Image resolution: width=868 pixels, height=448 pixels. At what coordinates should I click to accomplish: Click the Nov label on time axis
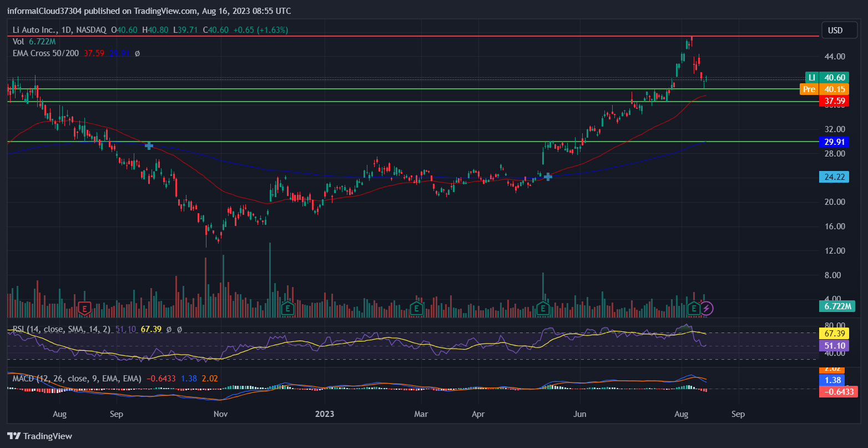pyautogui.click(x=221, y=414)
